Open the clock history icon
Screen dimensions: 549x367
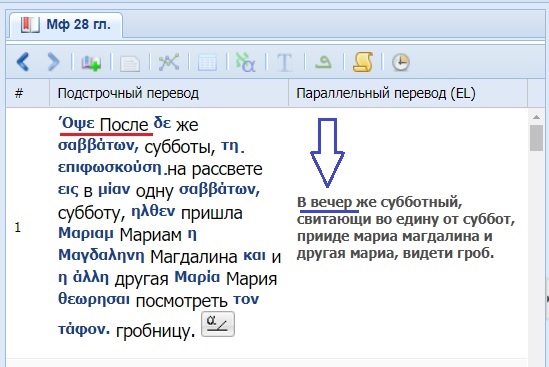401,62
